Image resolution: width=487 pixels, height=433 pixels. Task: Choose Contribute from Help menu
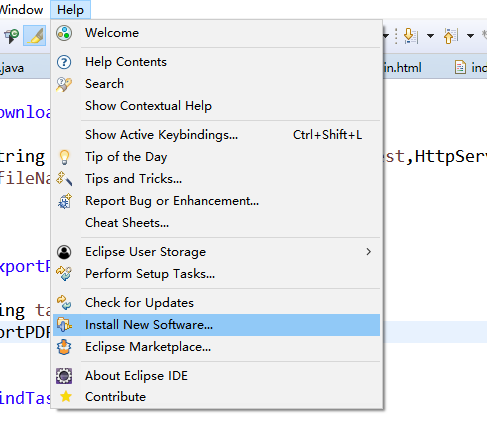(x=216, y=397)
